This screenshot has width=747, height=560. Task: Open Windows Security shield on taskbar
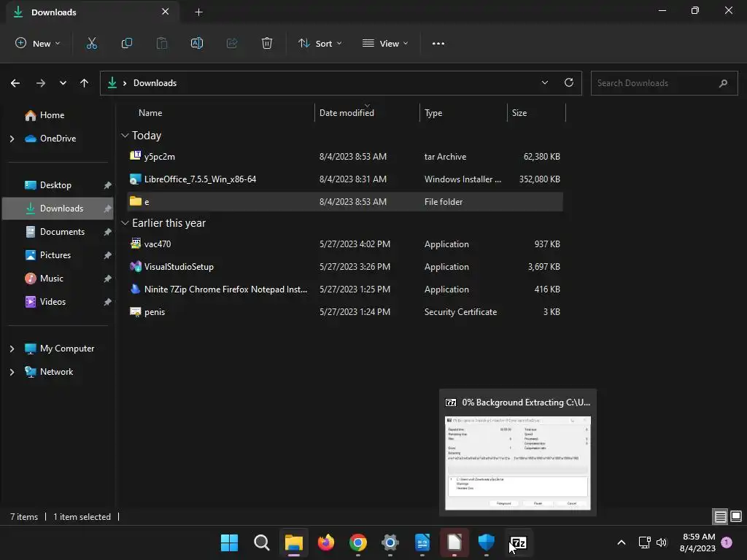click(x=487, y=542)
